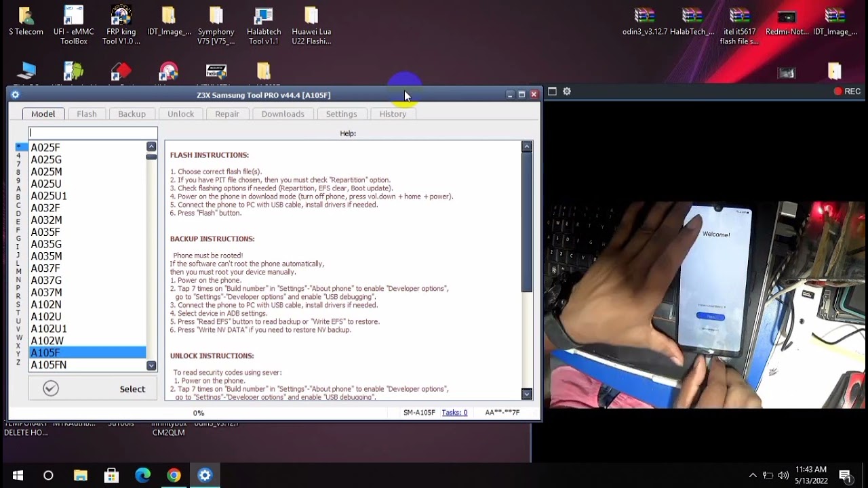The height and width of the screenshot is (488, 868).
Task: Open Symphony V75 desktop folder
Action: (x=216, y=26)
